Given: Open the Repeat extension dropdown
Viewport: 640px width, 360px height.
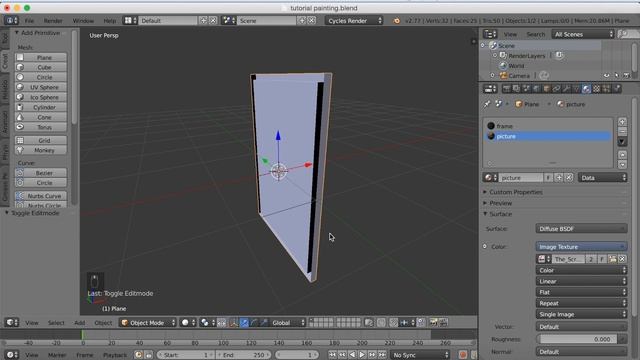Looking at the screenshot, I should pos(581,303).
